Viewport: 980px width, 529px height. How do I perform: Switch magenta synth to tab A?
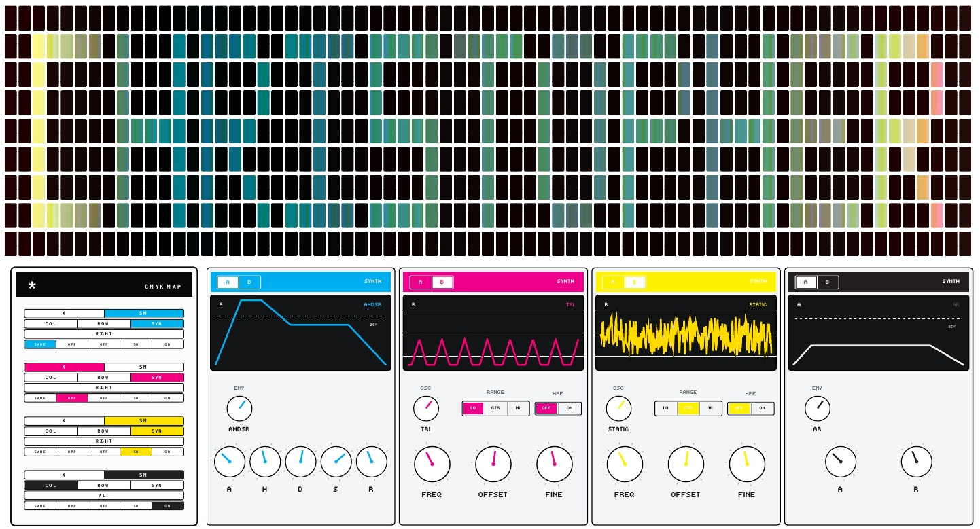[x=421, y=282]
